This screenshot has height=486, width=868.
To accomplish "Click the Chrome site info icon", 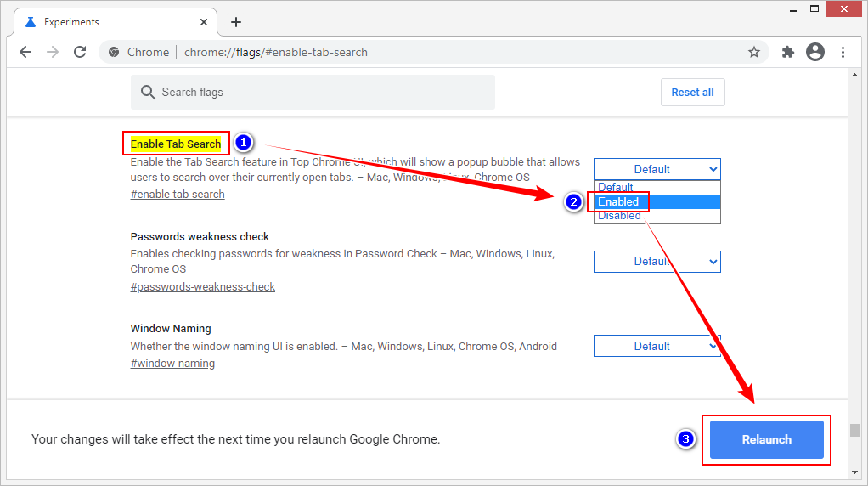I will click(114, 52).
